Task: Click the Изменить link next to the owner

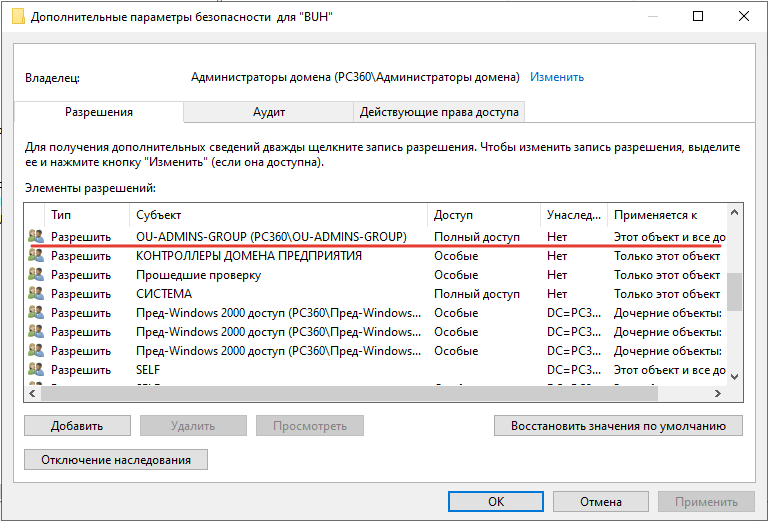Action: click(557, 77)
